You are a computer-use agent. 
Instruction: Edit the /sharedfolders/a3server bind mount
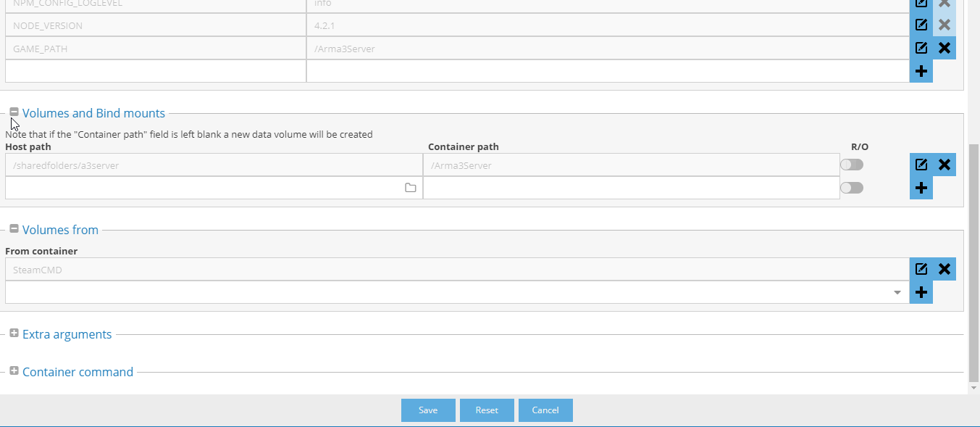pyautogui.click(x=921, y=164)
